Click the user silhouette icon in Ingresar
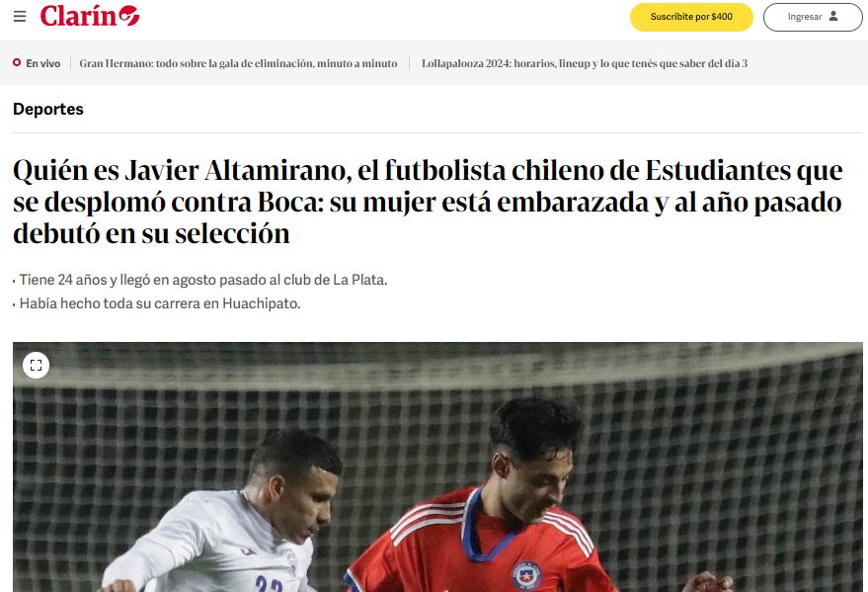 click(x=833, y=16)
